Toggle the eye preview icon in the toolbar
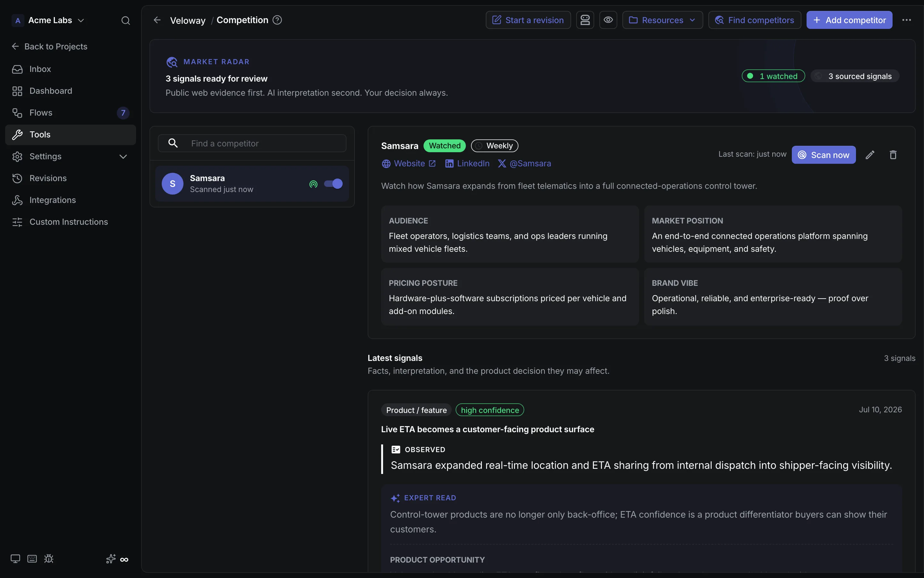The width and height of the screenshot is (924, 578). [608, 20]
